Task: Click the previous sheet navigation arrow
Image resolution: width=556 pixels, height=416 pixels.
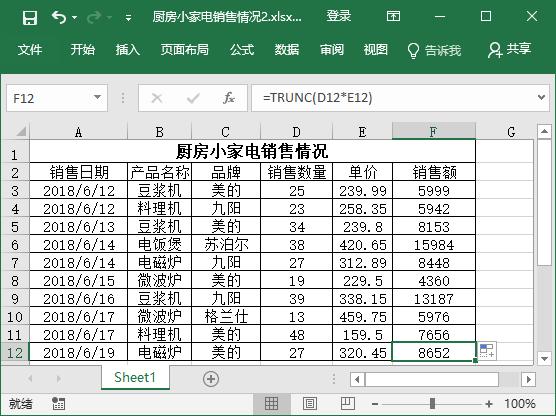Action: click(x=30, y=379)
